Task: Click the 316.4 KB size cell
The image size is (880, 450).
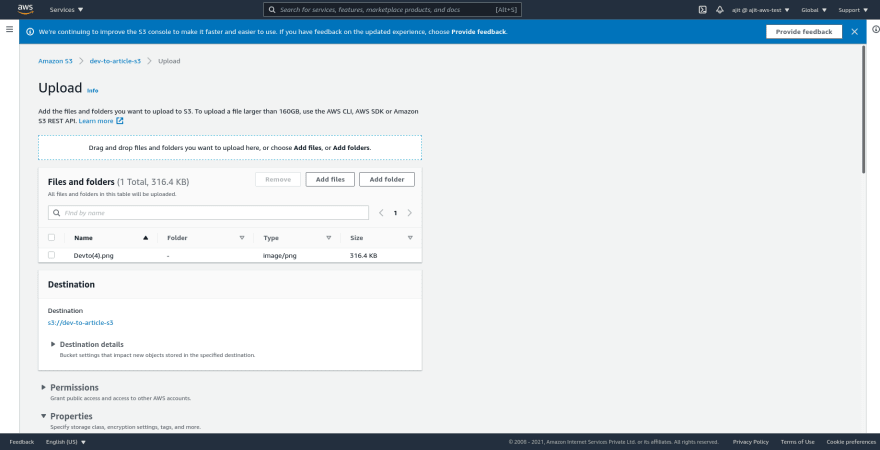Action: (x=364, y=255)
